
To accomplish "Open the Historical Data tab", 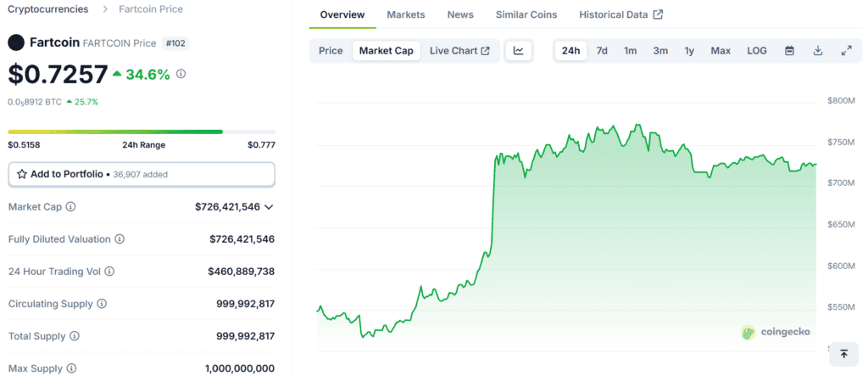I will [x=621, y=15].
